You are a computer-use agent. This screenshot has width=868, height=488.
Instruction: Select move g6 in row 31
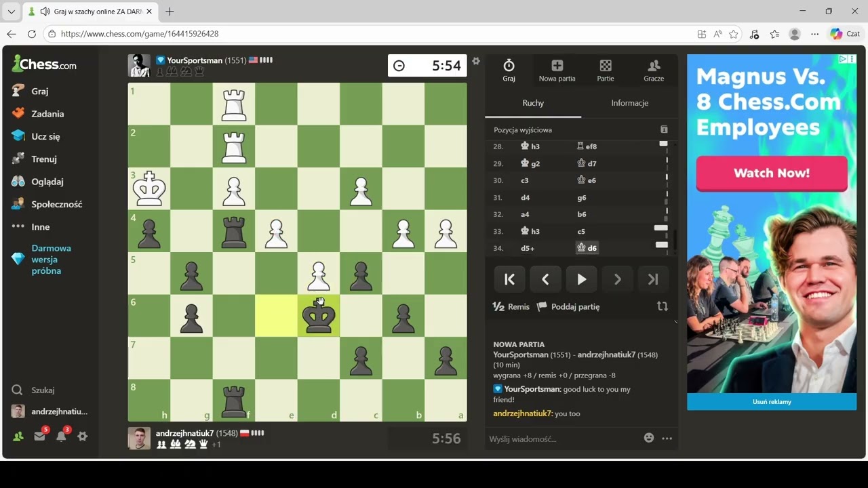[x=581, y=198]
